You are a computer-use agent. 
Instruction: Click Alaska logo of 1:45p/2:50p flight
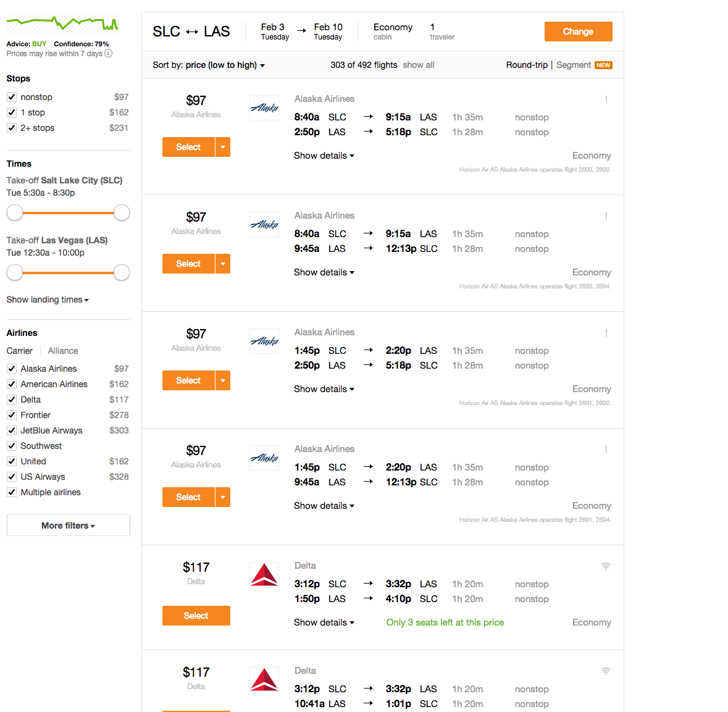coord(264,341)
